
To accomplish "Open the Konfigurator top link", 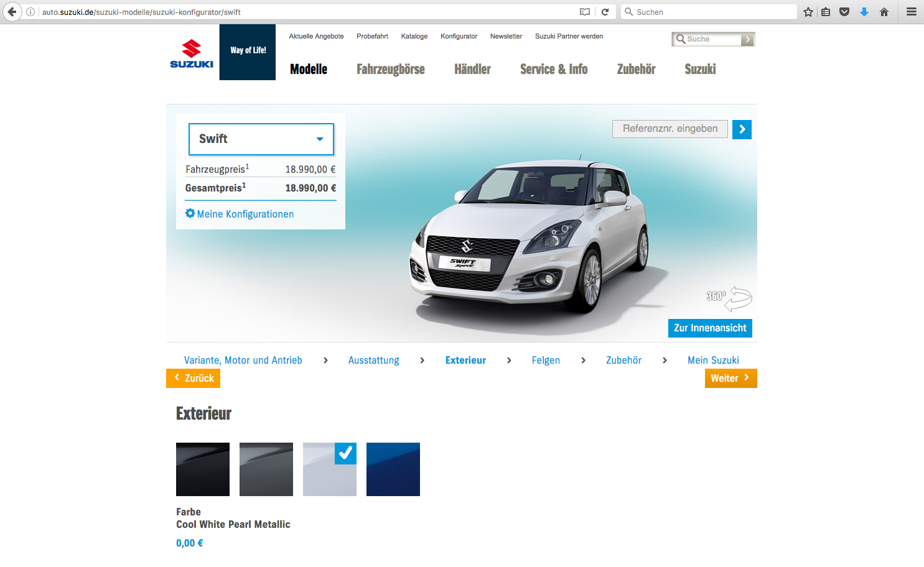I will [x=459, y=36].
